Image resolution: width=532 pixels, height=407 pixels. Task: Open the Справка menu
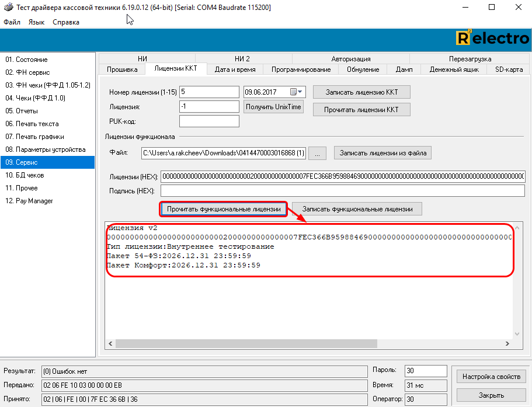coord(65,22)
